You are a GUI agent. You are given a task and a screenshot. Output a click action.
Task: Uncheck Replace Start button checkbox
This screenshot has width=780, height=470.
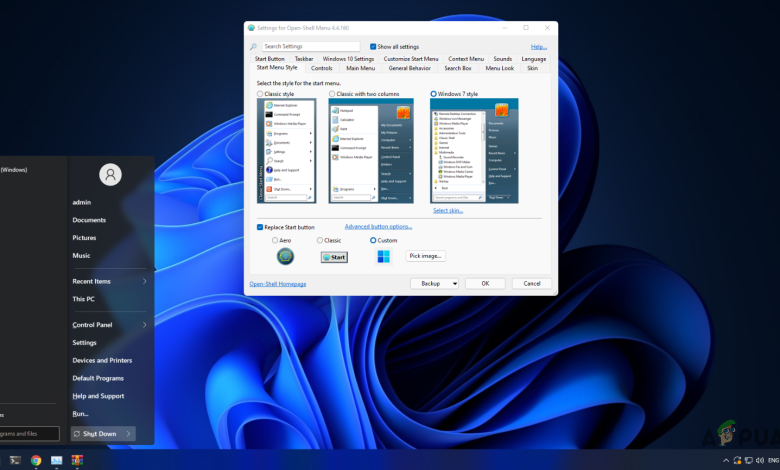261,228
